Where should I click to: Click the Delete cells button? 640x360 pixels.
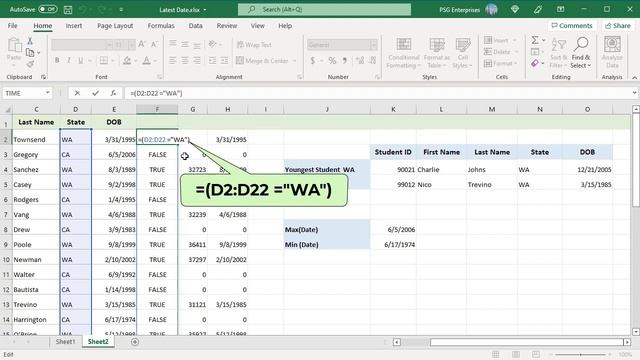(497, 52)
